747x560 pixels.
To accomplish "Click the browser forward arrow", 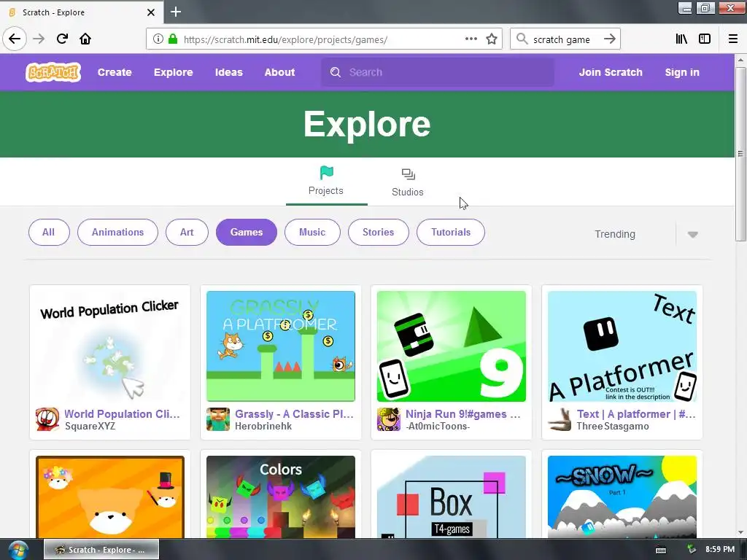I will click(x=39, y=39).
